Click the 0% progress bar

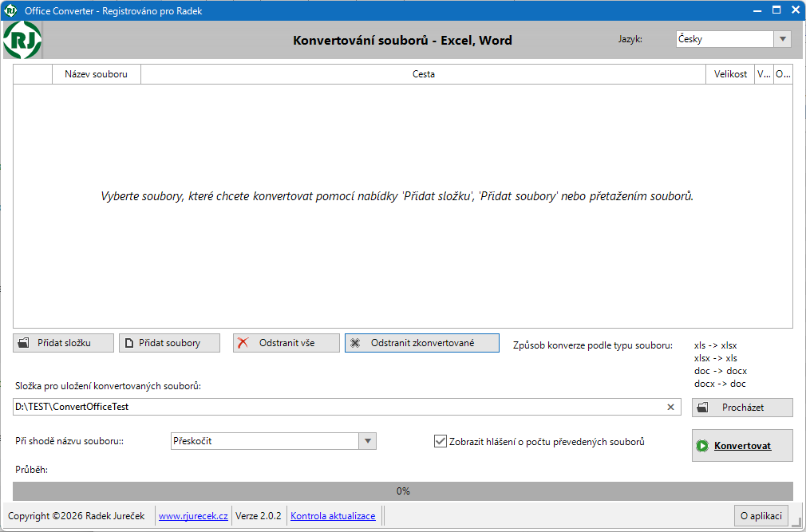click(x=403, y=491)
